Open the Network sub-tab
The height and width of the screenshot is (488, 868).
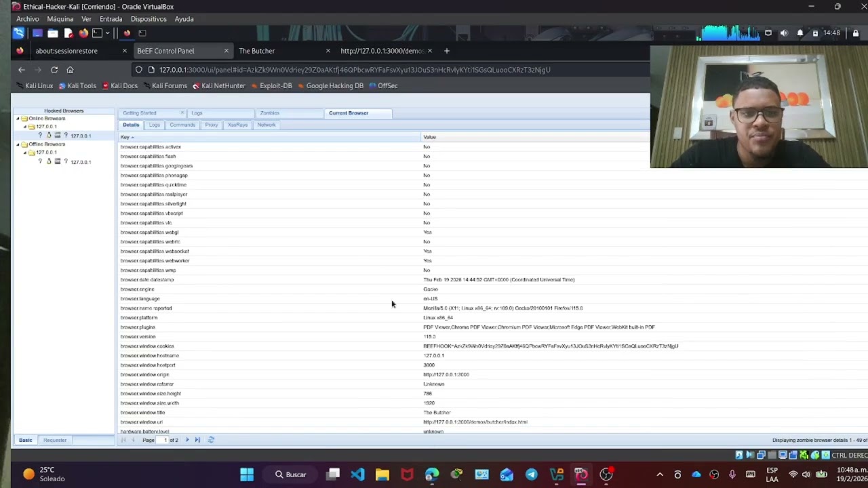(267, 125)
